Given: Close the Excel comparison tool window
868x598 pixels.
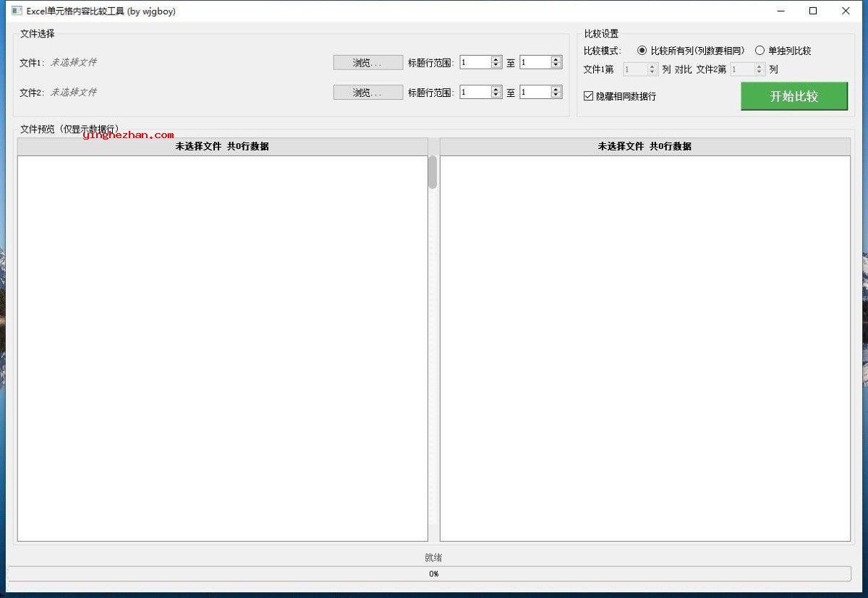Looking at the screenshot, I should [846, 11].
